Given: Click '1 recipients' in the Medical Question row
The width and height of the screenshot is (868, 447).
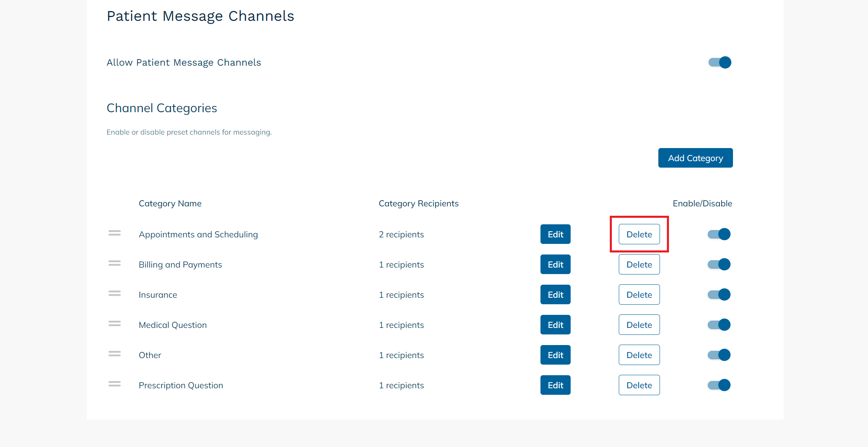Looking at the screenshot, I should pyautogui.click(x=401, y=325).
